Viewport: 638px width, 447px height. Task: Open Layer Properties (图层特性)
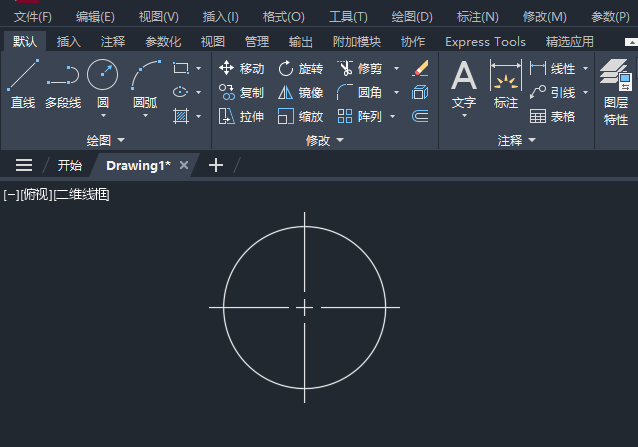pyautogui.click(x=616, y=93)
